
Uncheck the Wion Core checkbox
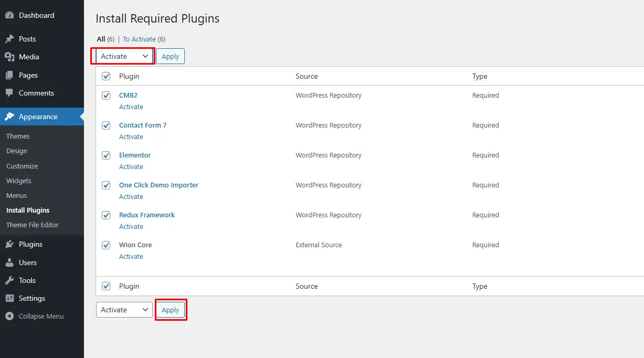tap(106, 245)
